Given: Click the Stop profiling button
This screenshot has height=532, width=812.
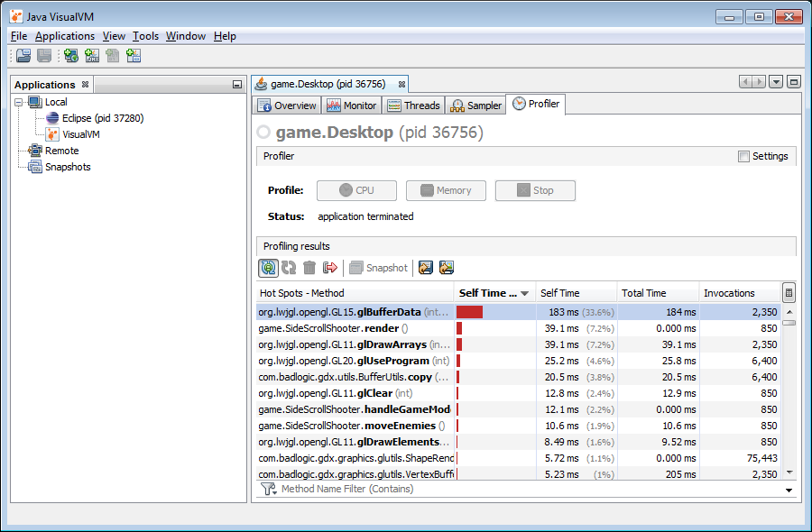Looking at the screenshot, I should click(x=535, y=190).
